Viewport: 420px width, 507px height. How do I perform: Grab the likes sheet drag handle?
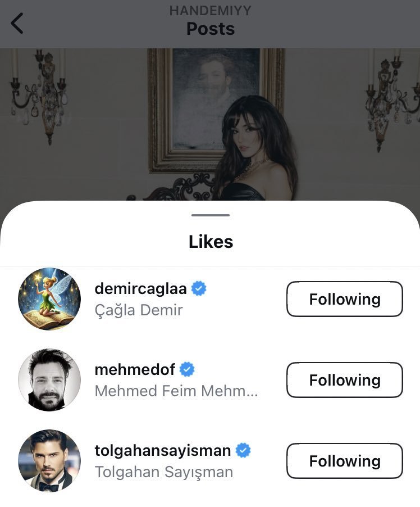point(211,215)
